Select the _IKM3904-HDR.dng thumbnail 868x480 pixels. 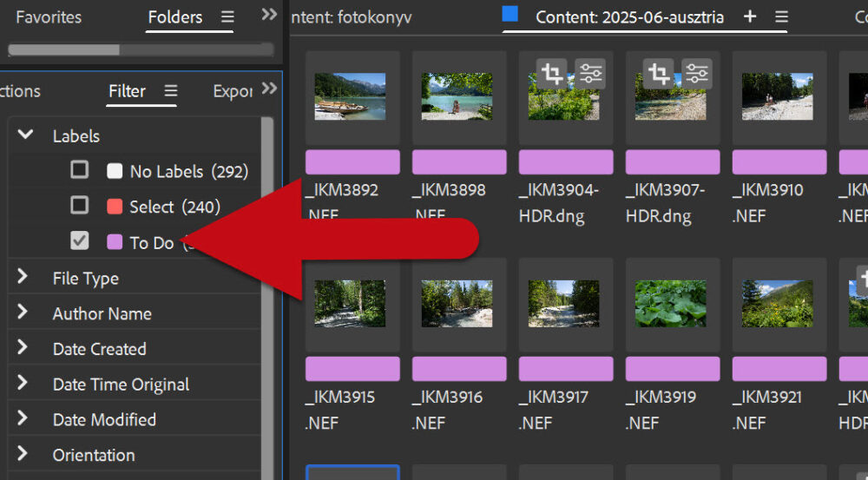[x=563, y=96]
